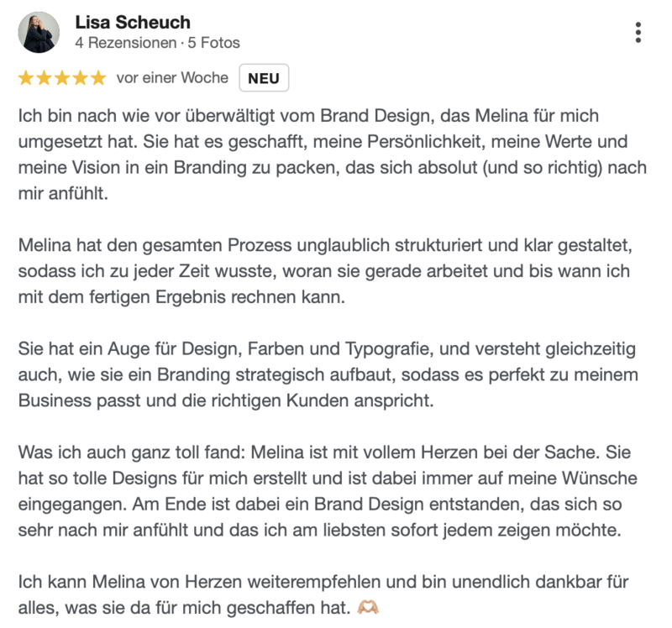The height and width of the screenshot is (628, 672).
Task: Click the paragraph starting "Ich bin nach wie vor"
Action: 333,154
